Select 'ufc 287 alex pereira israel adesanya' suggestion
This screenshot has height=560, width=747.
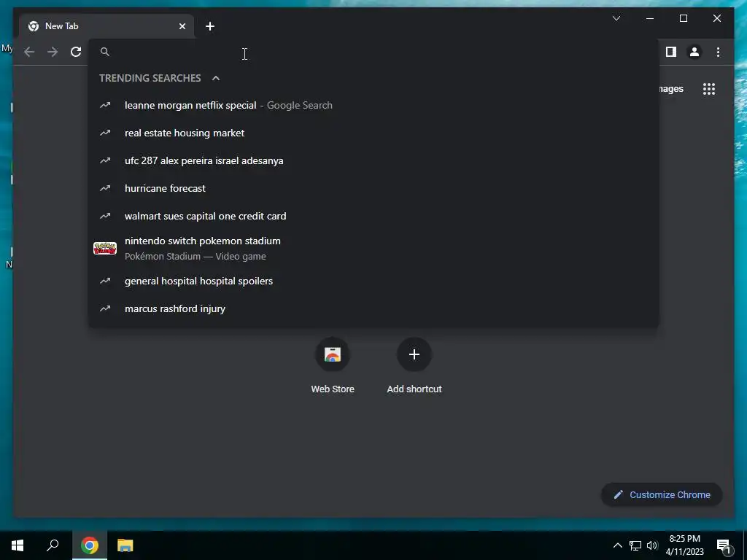(x=373, y=160)
